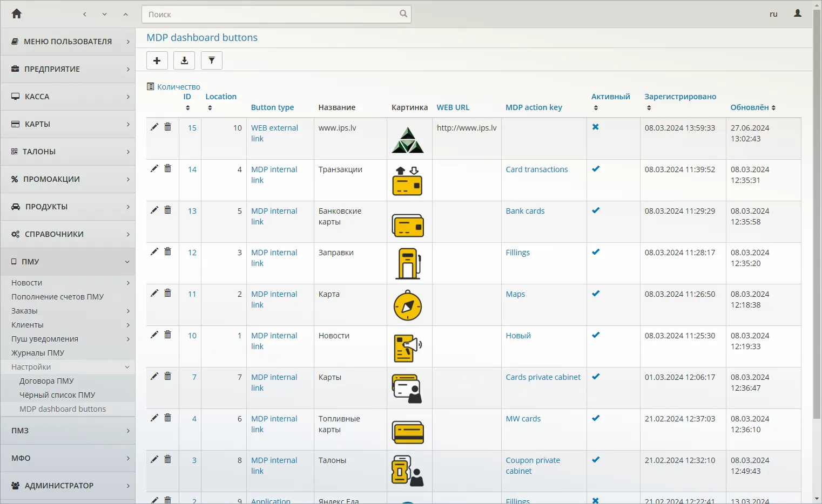Toggle active status for www.ips.lv row
822x504 pixels.
pos(596,127)
